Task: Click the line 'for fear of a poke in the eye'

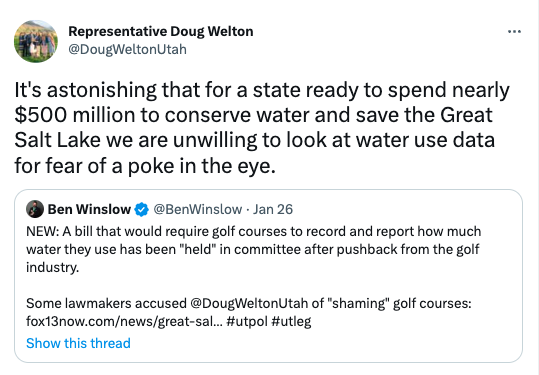Action: pos(145,166)
